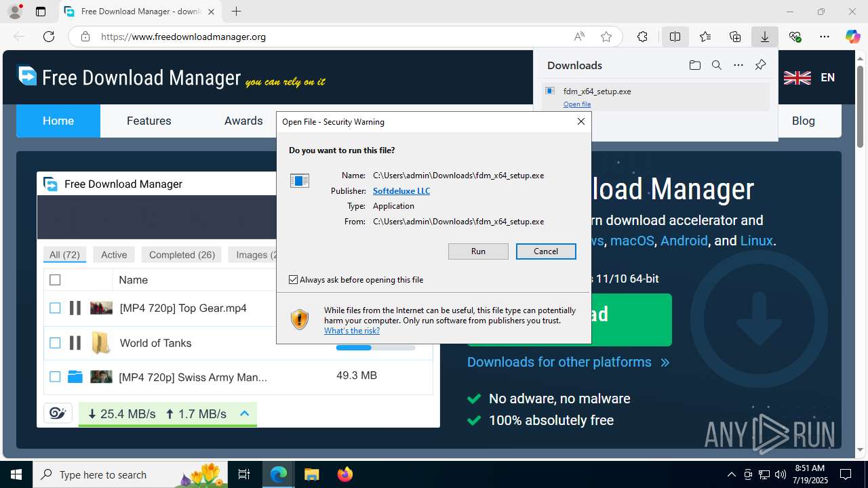Pause the Top Gear.mp4 download
Image resolution: width=868 pixels, height=488 pixels.
(x=75, y=308)
